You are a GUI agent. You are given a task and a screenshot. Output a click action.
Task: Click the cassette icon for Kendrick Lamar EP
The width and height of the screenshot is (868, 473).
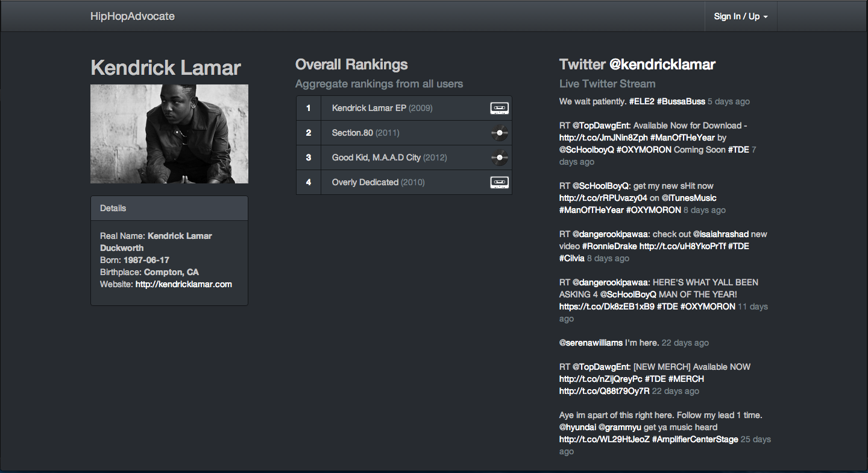(x=499, y=109)
